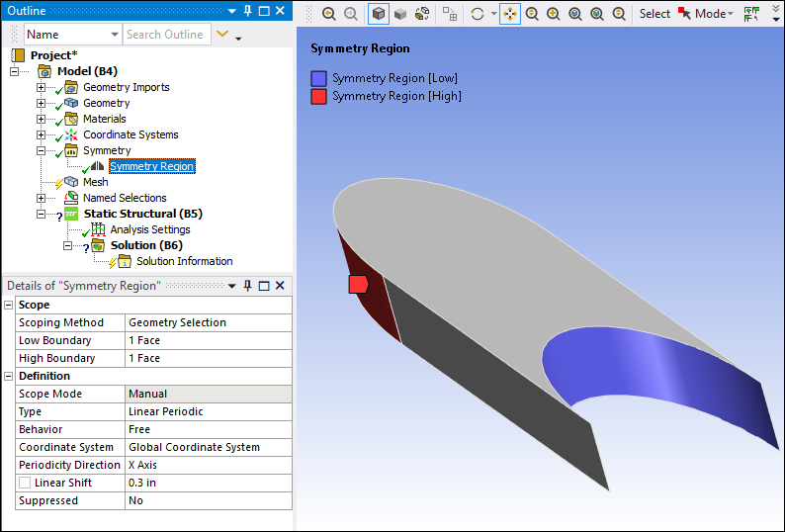This screenshot has width=785, height=532.
Task: Collapse the Symmetry tree node
Action: pyautogui.click(x=42, y=150)
